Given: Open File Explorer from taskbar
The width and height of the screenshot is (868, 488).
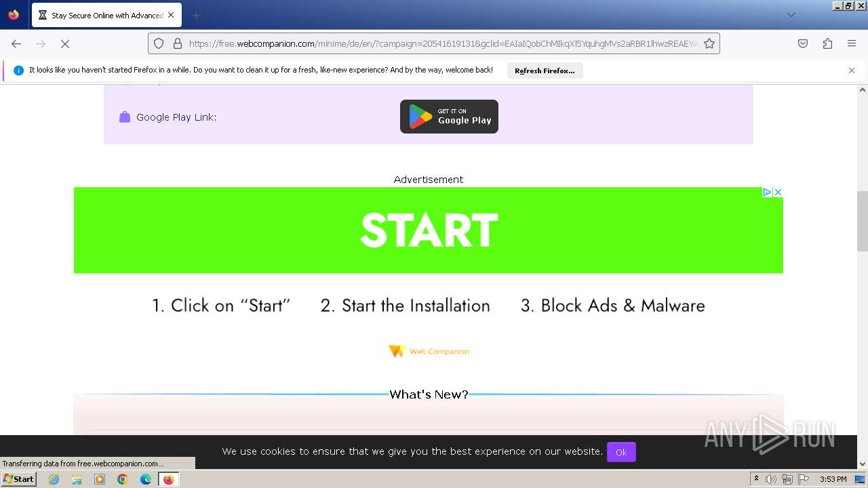Looking at the screenshot, I should (x=77, y=479).
